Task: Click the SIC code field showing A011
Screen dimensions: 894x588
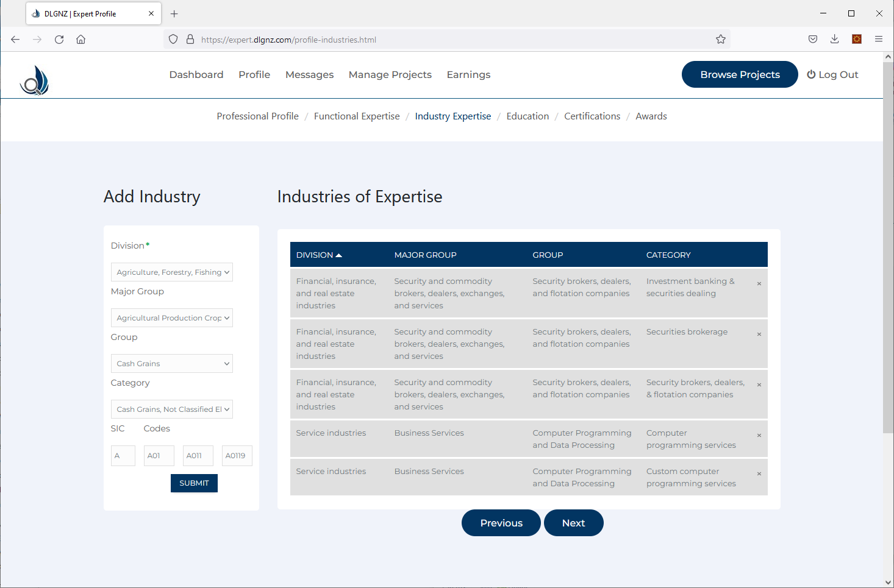Action: (x=198, y=456)
